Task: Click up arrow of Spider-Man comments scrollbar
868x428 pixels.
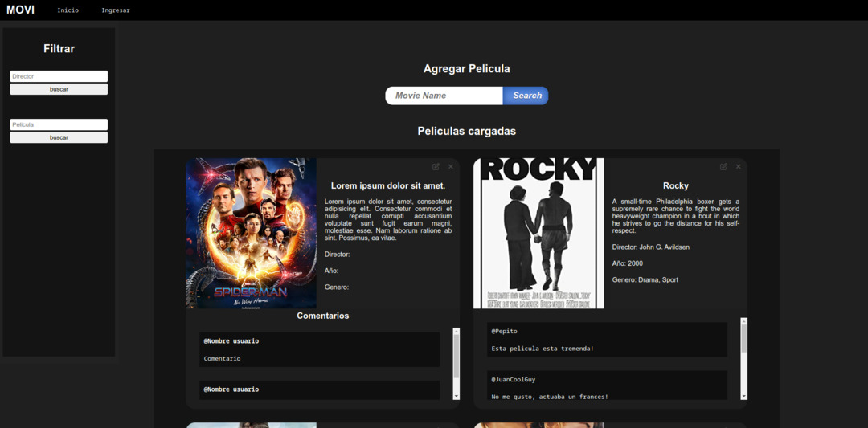Action: [x=457, y=331]
